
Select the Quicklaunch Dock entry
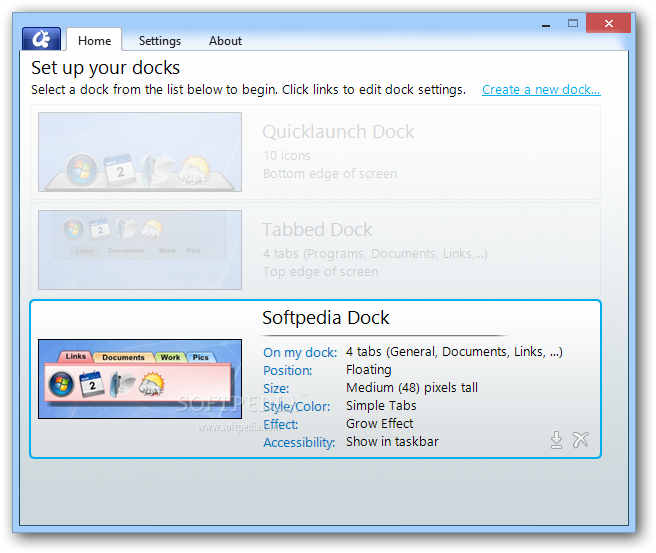tap(315, 152)
